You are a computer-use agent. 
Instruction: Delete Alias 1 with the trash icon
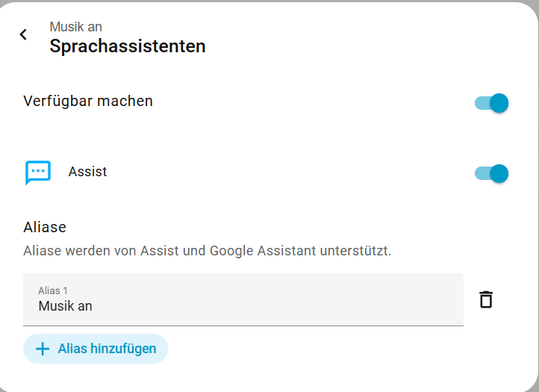click(x=486, y=299)
